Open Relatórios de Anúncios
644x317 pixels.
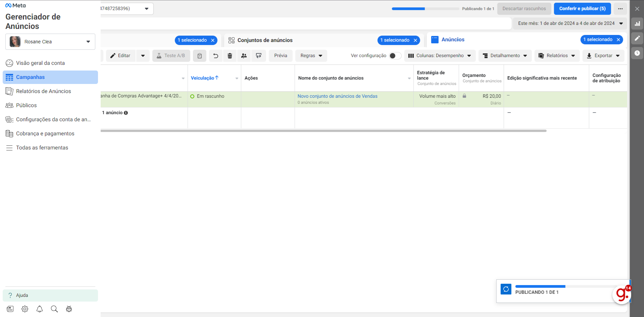coord(50,91)
